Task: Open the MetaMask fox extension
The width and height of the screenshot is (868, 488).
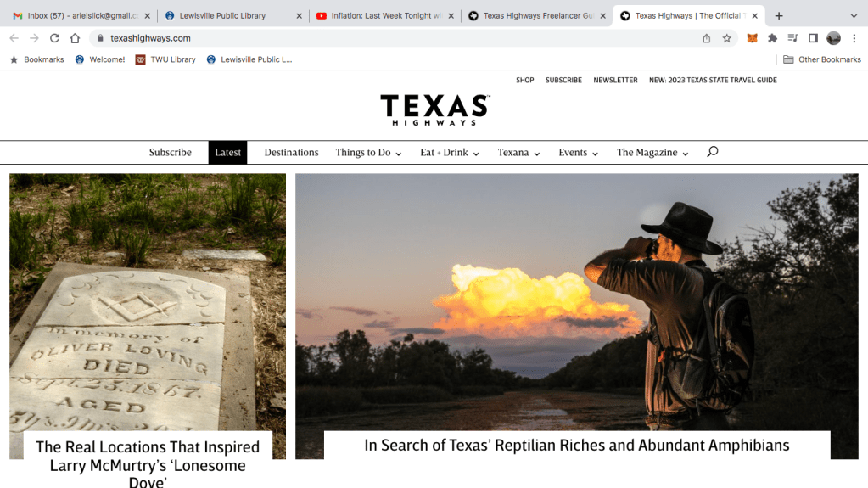Action: (752, 38)
